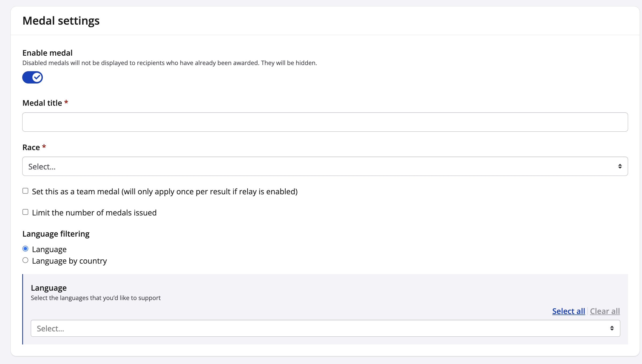Toggle the Enable medal switch
642x364 pixels.
coord(32,77)
